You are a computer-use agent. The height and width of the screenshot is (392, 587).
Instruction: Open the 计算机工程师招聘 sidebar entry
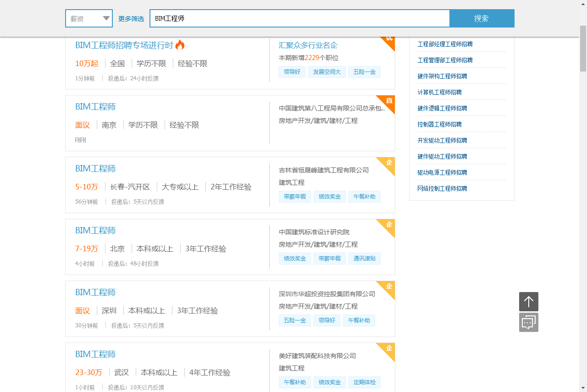439,92
